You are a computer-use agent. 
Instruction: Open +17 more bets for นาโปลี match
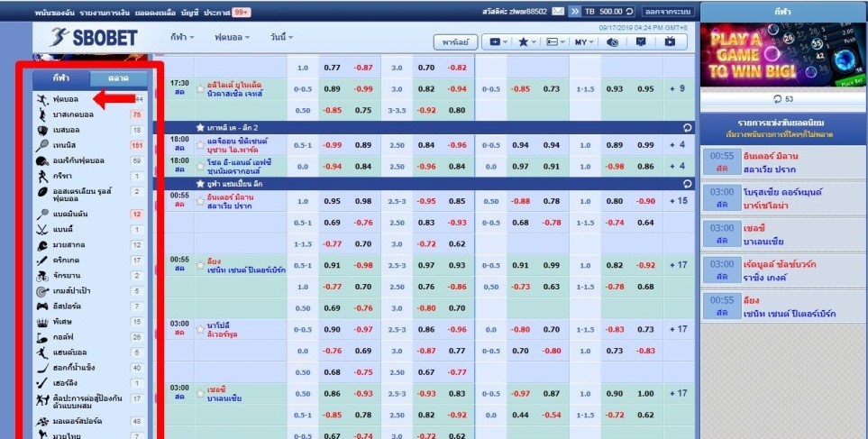coord(678,329)
